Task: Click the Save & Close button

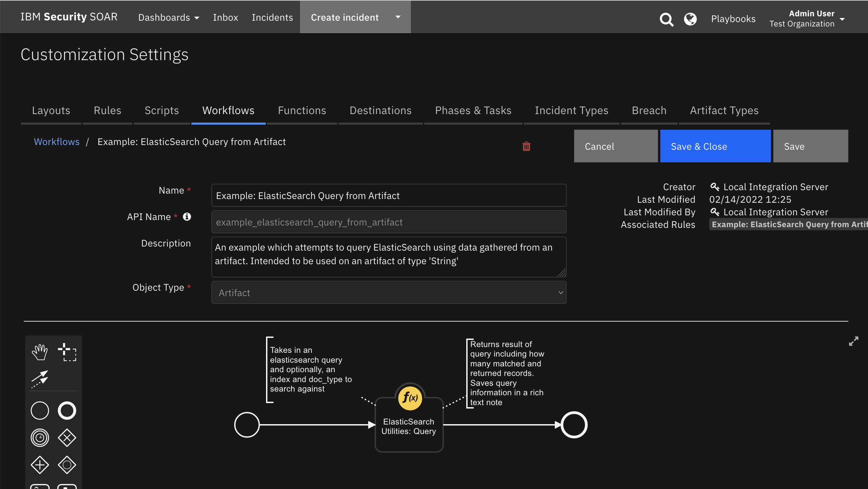Action: click(715, 146)
